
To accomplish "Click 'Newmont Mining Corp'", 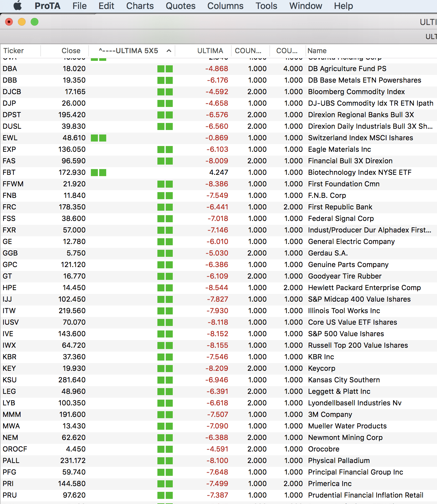I will pyautogui.click(x=345, y=438).
